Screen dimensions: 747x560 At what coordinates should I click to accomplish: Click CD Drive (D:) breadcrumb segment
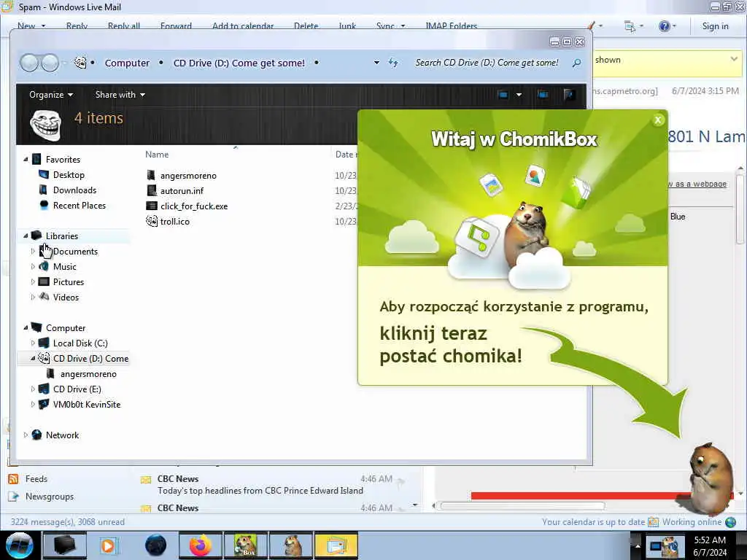coord(239,63)
